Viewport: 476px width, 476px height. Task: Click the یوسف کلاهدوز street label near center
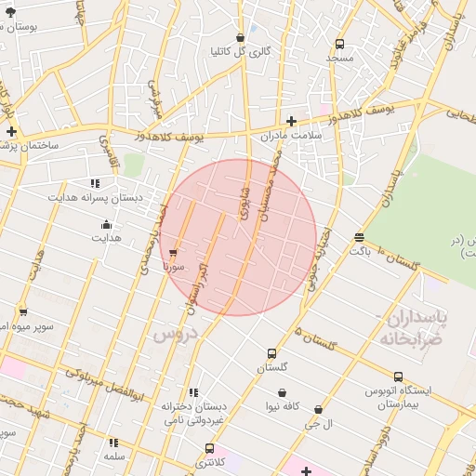coord(169,137)
